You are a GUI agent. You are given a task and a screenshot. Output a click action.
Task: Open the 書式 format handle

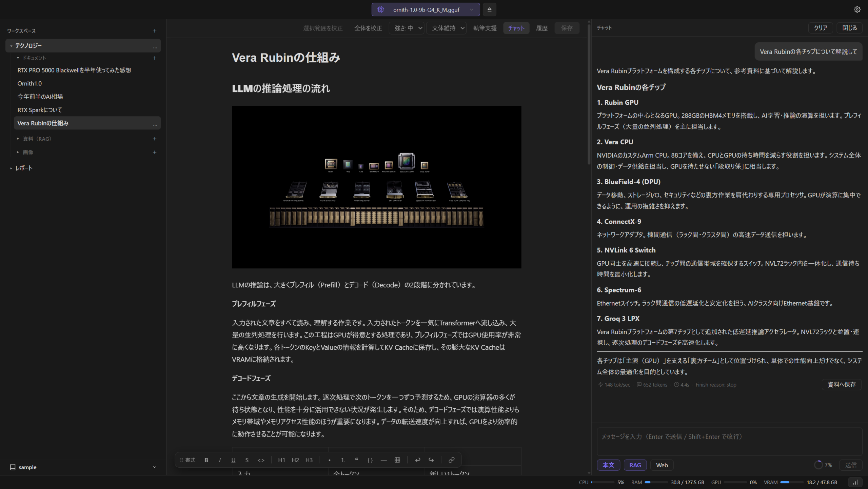pyautogui.click(x=188, y=460)
